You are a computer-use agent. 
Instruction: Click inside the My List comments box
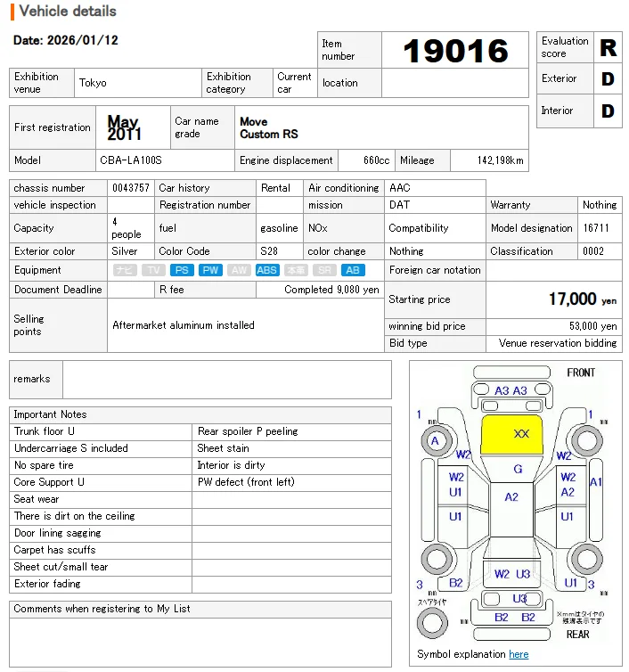pyautogui.click(x=200, y=642)
